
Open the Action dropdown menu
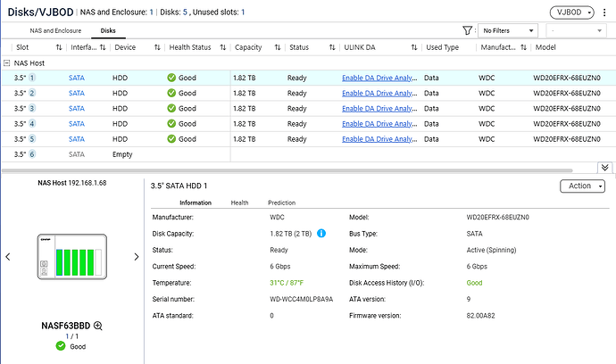point(582,186)
